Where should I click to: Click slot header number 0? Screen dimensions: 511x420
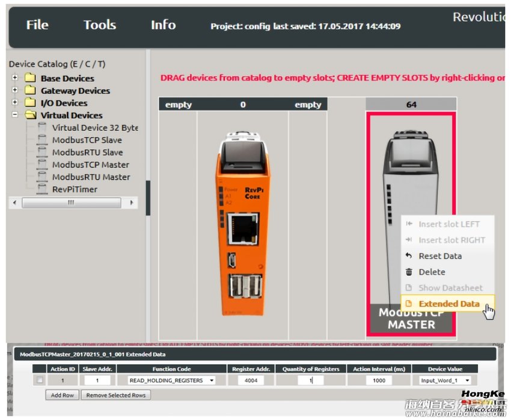click(x=243, y=105)
